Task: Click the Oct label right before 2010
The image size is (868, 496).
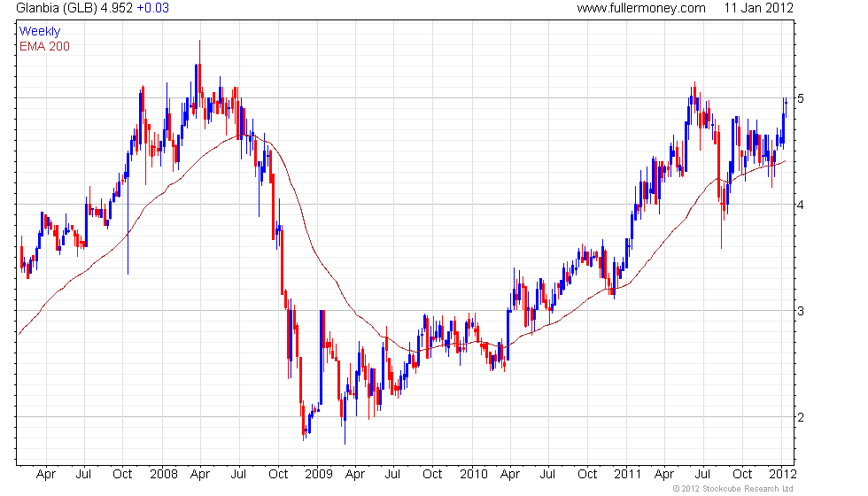Action: coord(432,475)
